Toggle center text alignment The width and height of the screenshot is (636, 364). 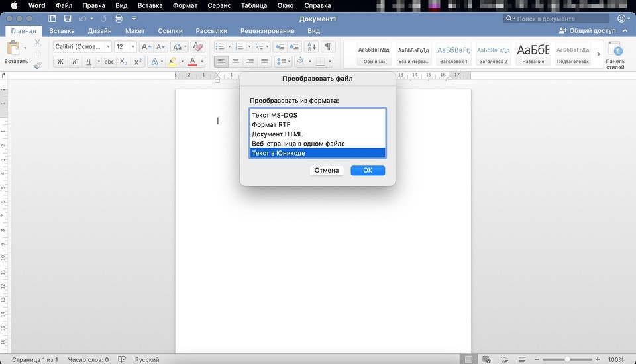click(x=235, y=62)
